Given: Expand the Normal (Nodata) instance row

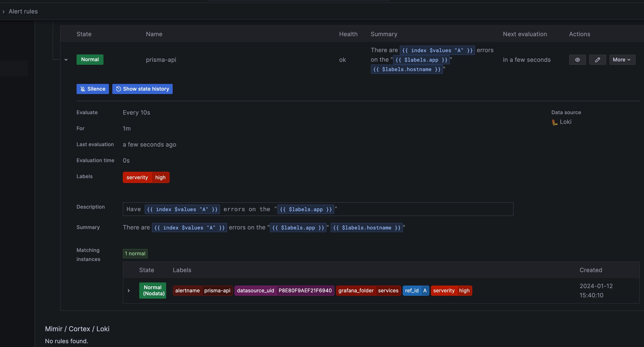Looking at the screenshot, I should pos(129,290).
